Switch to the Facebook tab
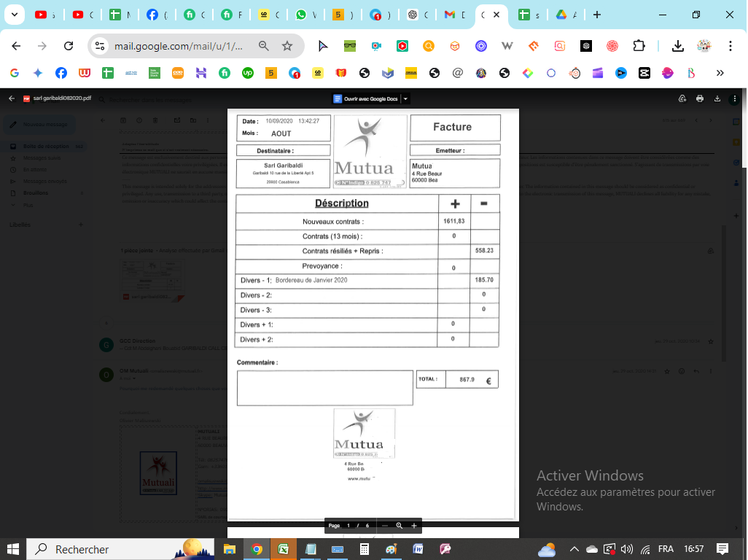This screenshot has height=560, width=748. point(157,15)
